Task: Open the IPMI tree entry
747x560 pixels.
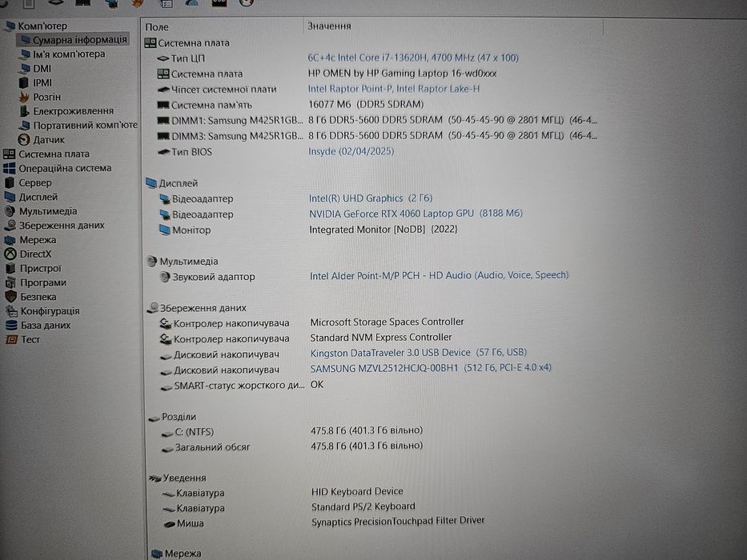Action: coord(42,83)
